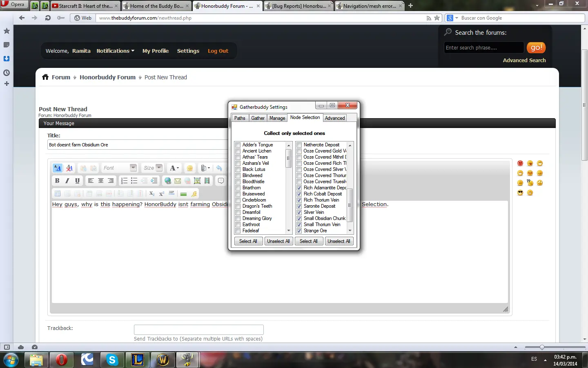588x368 pixels.
Task: Click the browser zoom slider handle
Action: click(x=542, y=347)
